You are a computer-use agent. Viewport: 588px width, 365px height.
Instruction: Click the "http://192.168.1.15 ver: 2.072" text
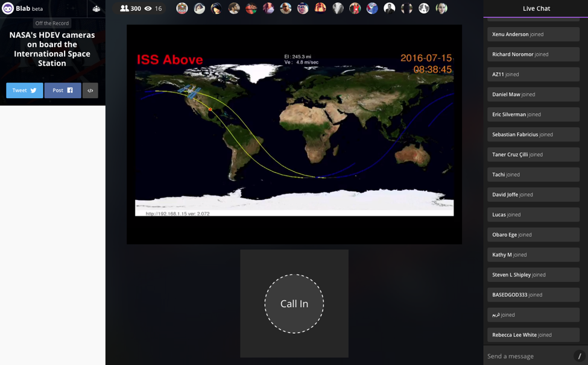[x=178, y=213]
